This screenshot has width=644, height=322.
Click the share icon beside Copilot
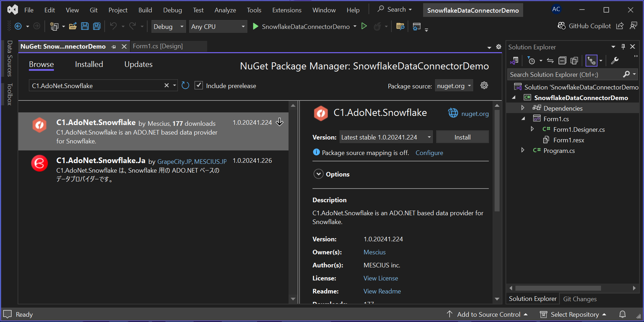(620, 26)
